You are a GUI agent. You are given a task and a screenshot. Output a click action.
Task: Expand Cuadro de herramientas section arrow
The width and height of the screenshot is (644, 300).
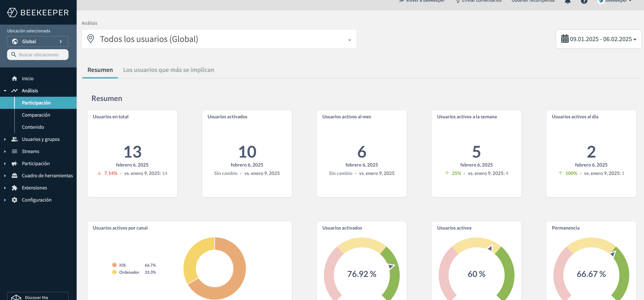pos(5,176)
